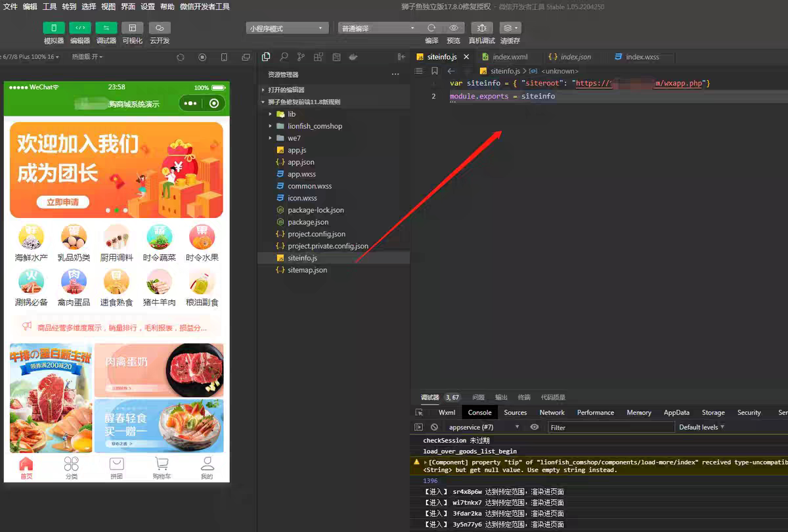Image resolution: width=788 pixels, height=532 pixels.
Task: Toggle the editor panel button (编辑器)
Action: [80, 28]
